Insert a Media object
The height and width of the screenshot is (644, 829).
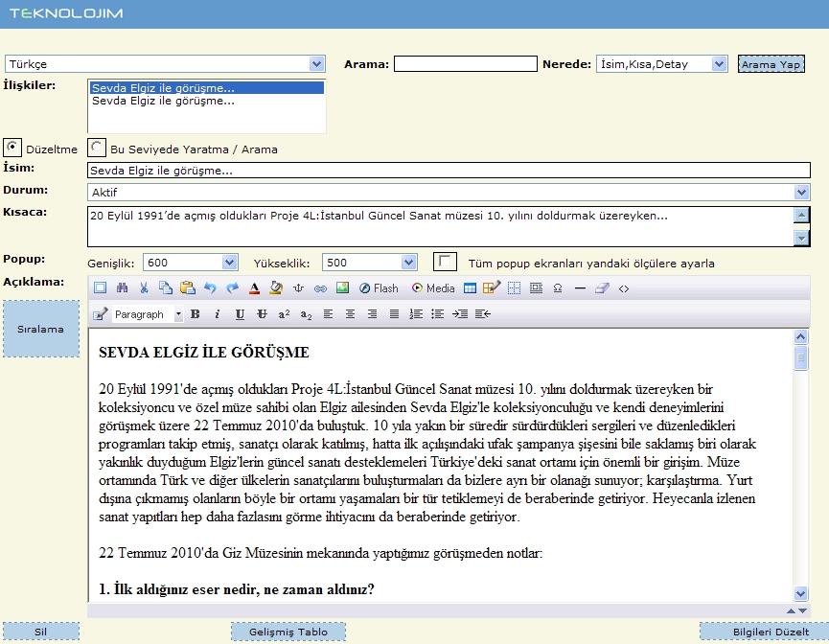coord(433,288)
